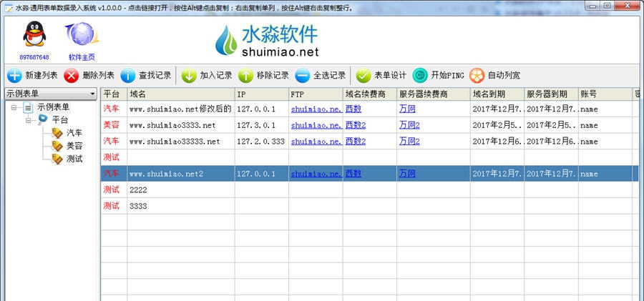Click the 删除列表 button label
This screenshot has height=301, width=644.
click(98, 76)
